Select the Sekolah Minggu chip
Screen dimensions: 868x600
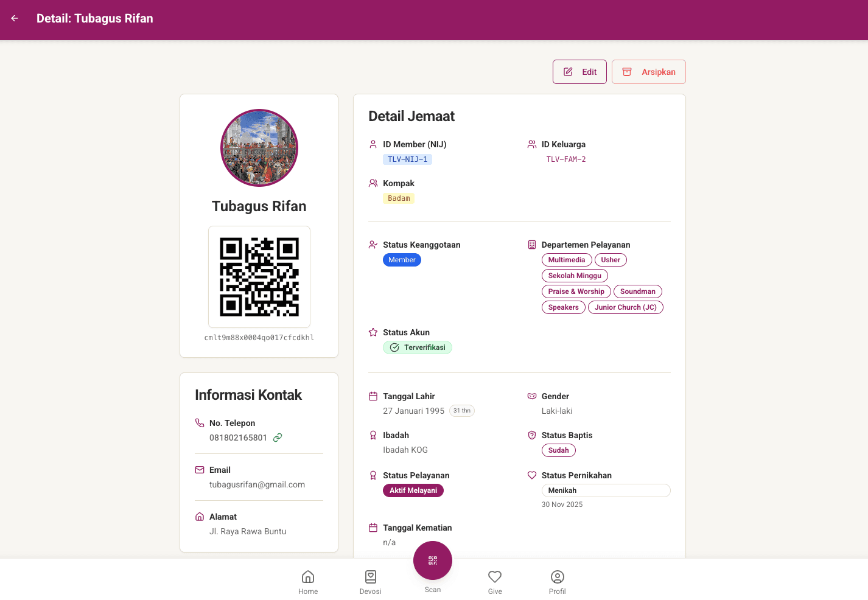coord(575,276)
